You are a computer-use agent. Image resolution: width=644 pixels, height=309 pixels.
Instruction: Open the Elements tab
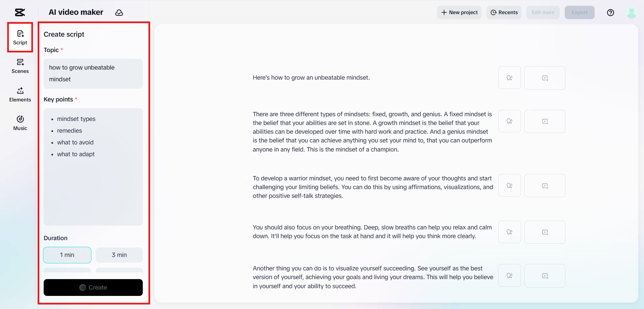point(20,95)
